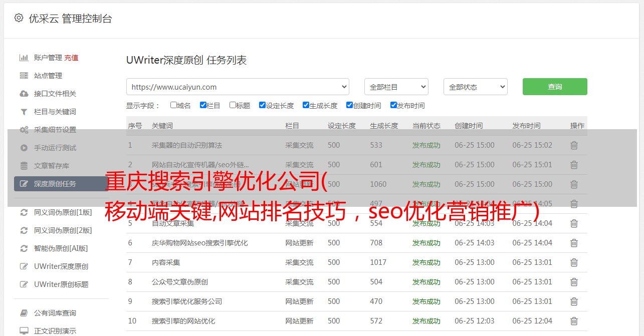Uncheck the 生成长度 field checkbox
The height and width of the screenshot is (336, 644).
pyautogui.click(x=306, y=105)
